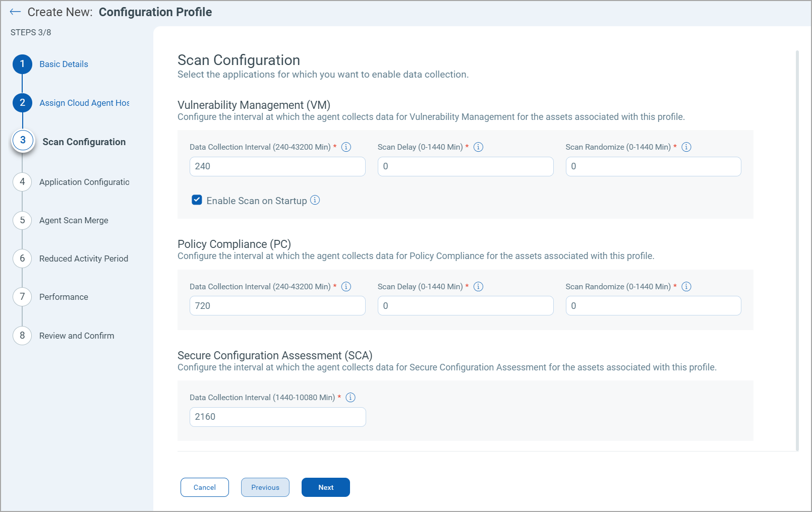Viewport: 812px width, 512px height.
Task: Uncheck Enable Scan on Startup
Action: [197, 200]
